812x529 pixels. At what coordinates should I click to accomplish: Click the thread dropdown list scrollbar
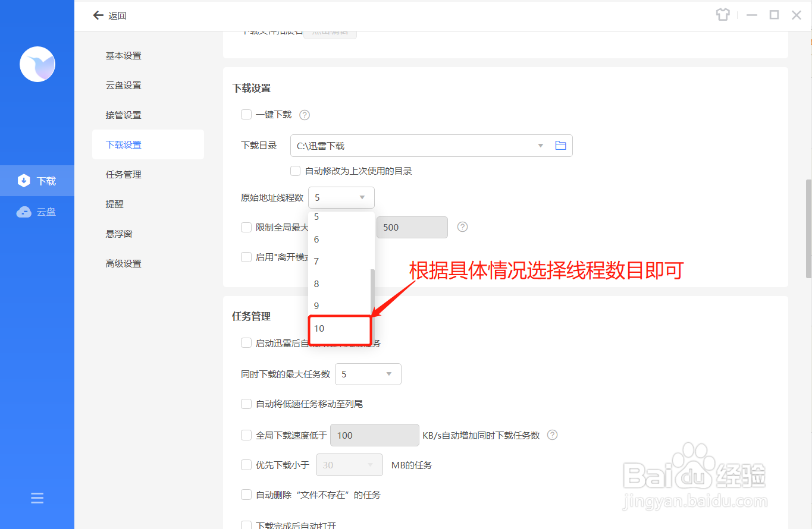click(x=373, y=294)
